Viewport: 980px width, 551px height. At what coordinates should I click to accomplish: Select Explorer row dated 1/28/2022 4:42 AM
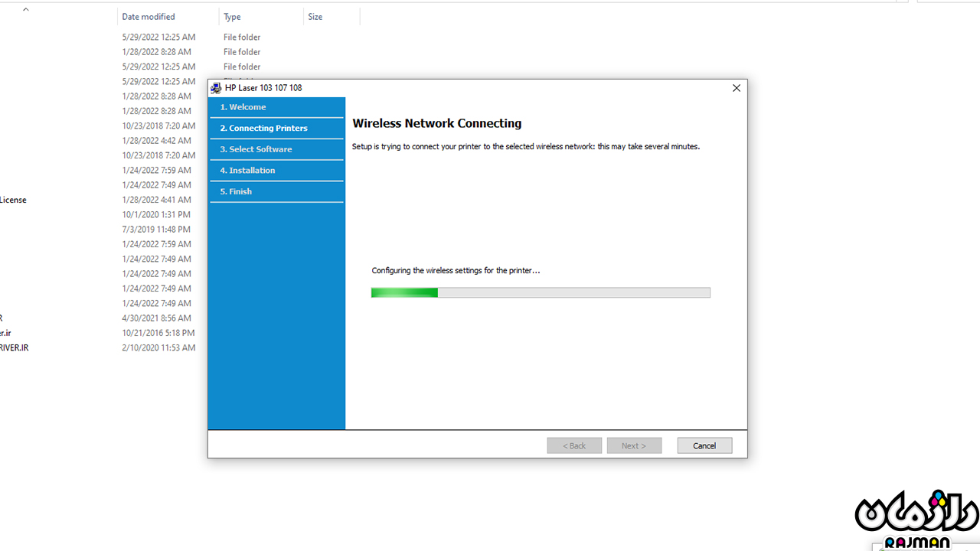[156, 141]
